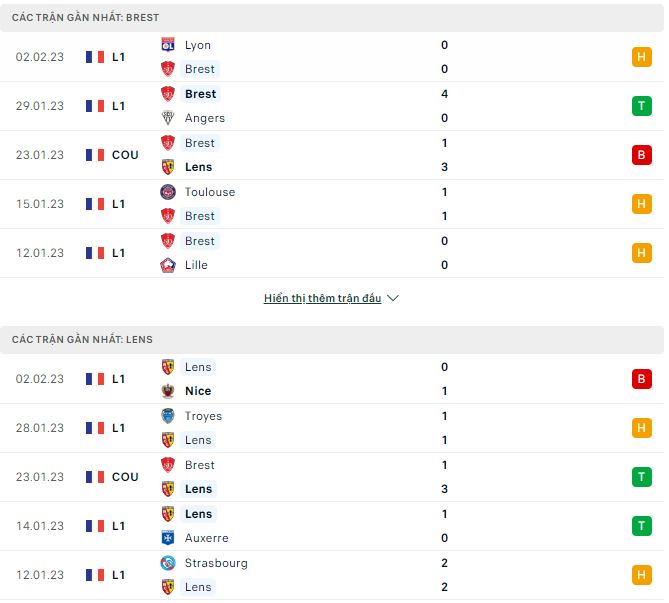This screenshot has width=669, height=603.
Task: Click the Toulouse club crest icon
Action: tap(168, 192)
